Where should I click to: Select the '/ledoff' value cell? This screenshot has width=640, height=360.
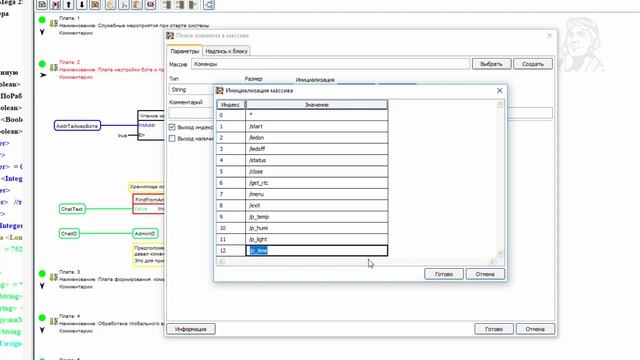click(x=317, y=149)
